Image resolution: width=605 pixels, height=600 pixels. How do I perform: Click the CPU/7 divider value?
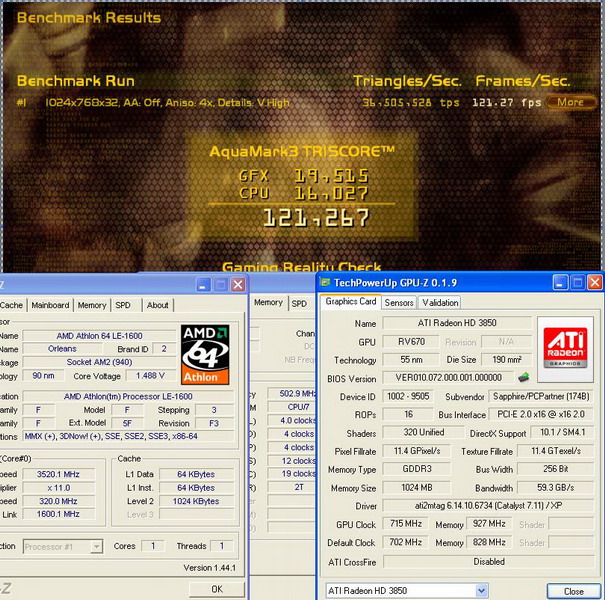click(292, 407)
